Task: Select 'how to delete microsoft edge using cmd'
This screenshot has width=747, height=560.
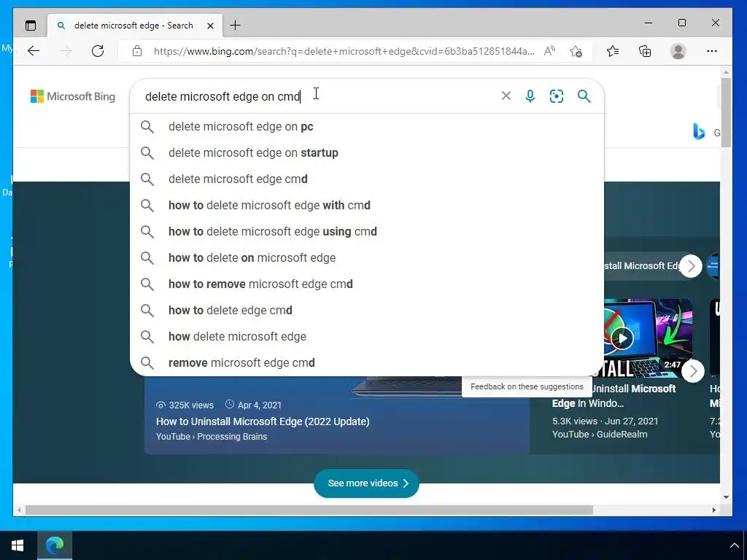Action: [x=367, y=231]
